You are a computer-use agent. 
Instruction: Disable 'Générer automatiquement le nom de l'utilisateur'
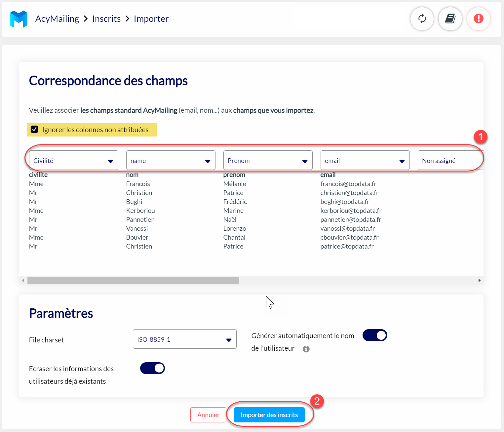[x=375, y=335]
